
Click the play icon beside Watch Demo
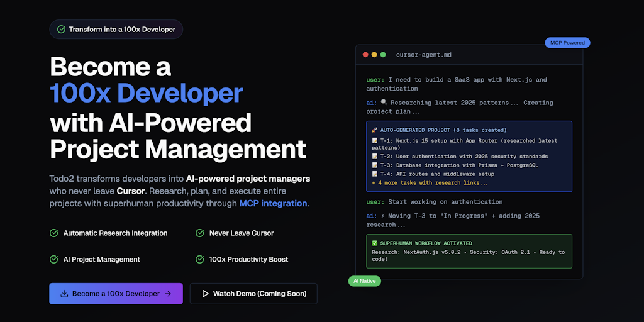206,294
